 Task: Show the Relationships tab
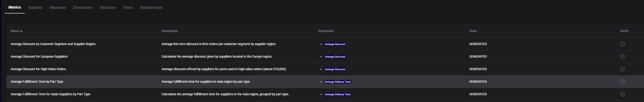(151, 7)
